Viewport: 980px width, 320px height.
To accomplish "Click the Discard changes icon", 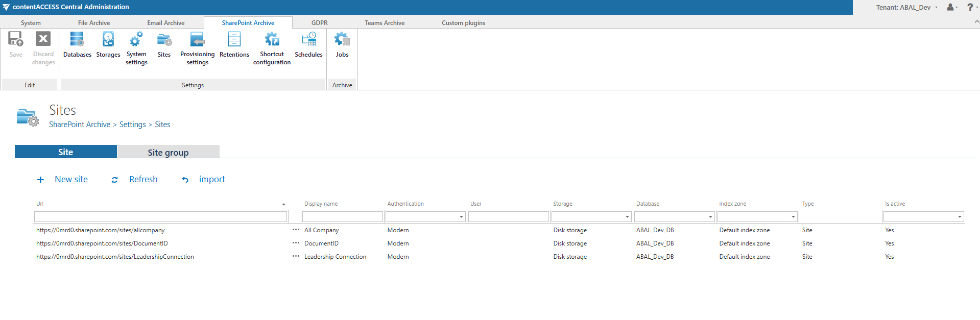I will click(43, 39).
